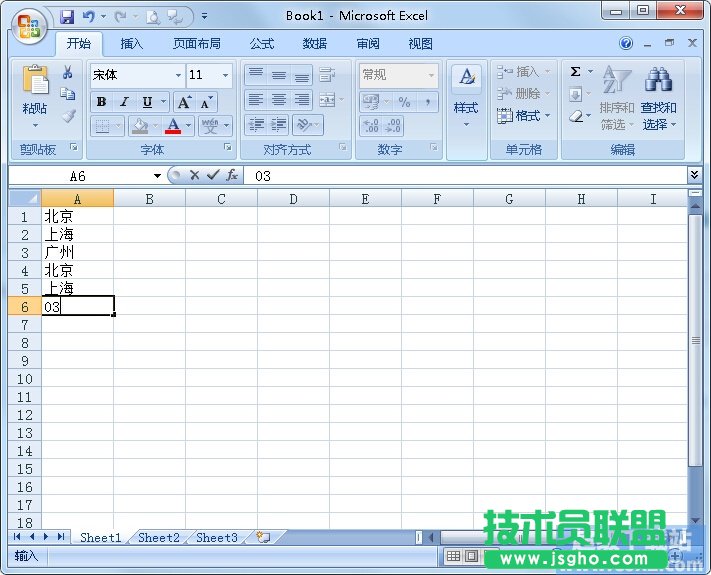
Task: Toggle italic formatting
Action: [125, 102]
